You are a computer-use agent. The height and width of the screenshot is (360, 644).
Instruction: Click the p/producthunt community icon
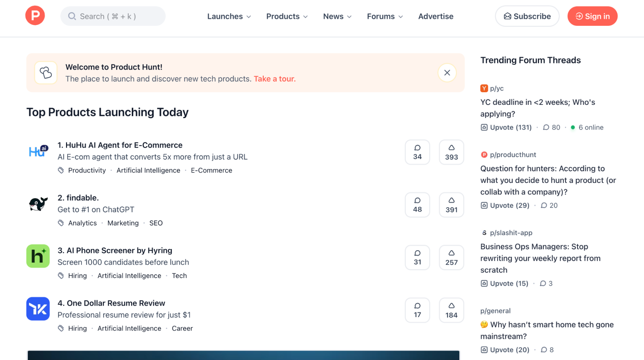point(484,155)
